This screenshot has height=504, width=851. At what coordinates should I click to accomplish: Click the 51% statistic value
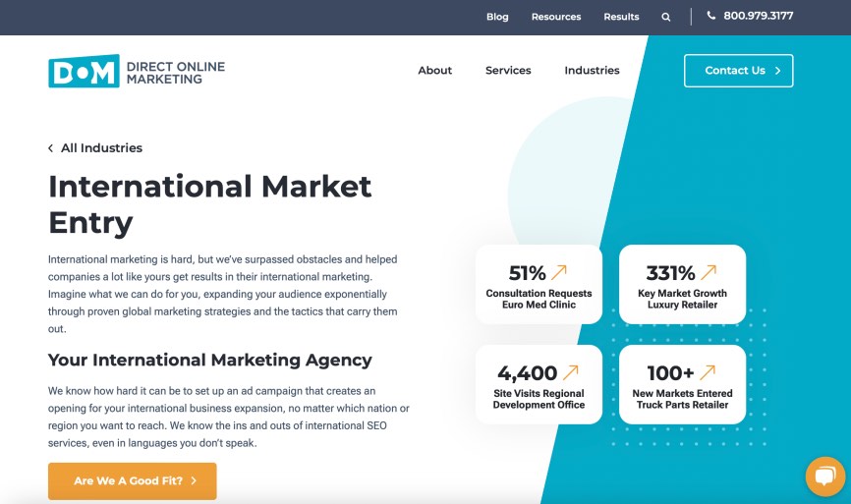[x=527, y=272]
